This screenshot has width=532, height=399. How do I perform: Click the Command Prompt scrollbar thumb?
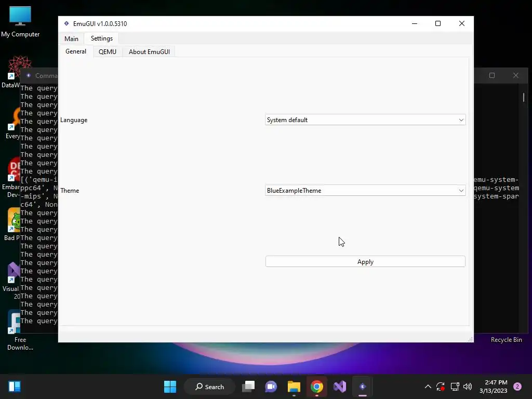point(524,97)
